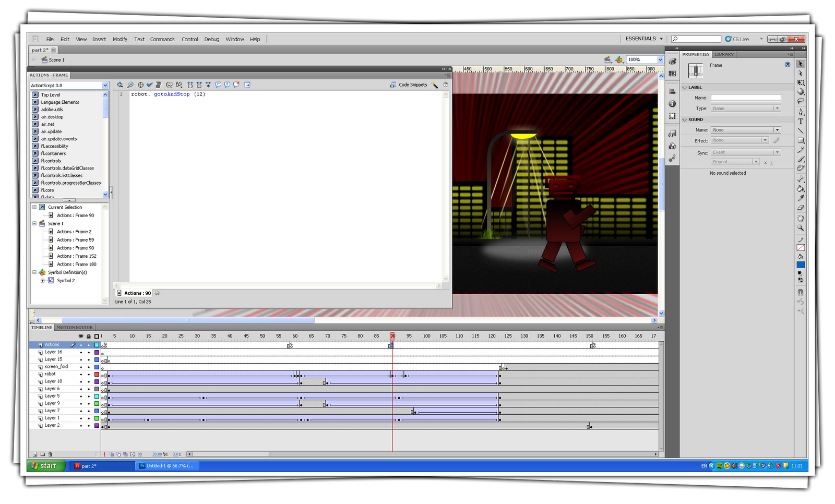Select the Paint Bucket tool
835x504 pixels.
[801, 188]
